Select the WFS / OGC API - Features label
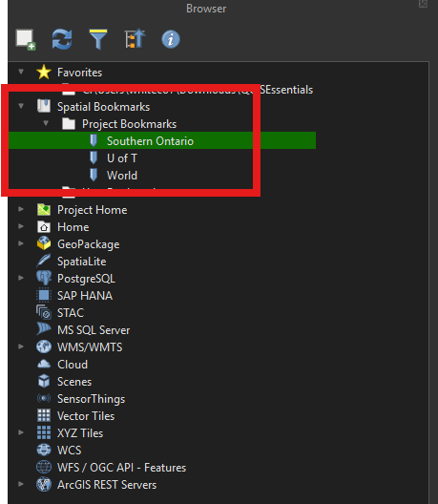 [121, 468]
